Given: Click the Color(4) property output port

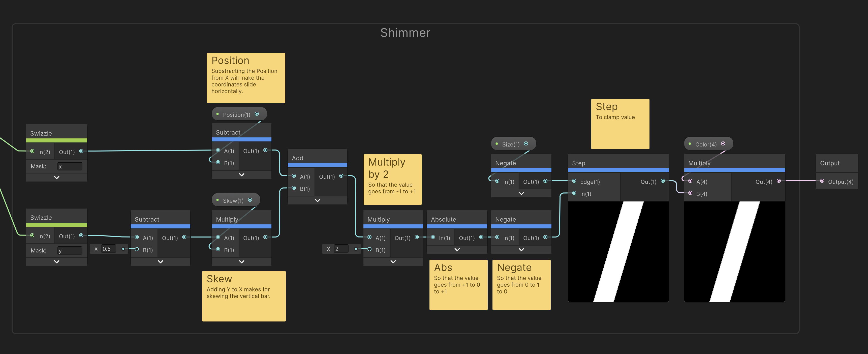Looking at the screenshot, I should (x=723, y=144).
